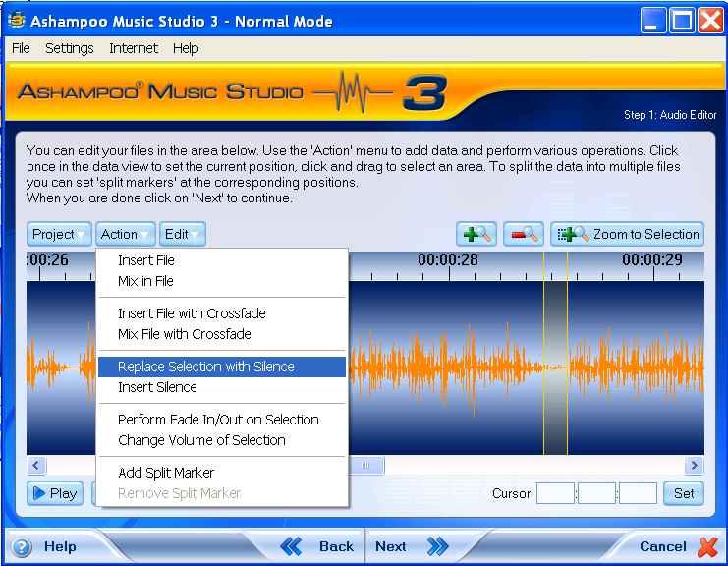This screenshot has width=728, height=566.
Task: Open the Settings menu
Action: (69, 48)
